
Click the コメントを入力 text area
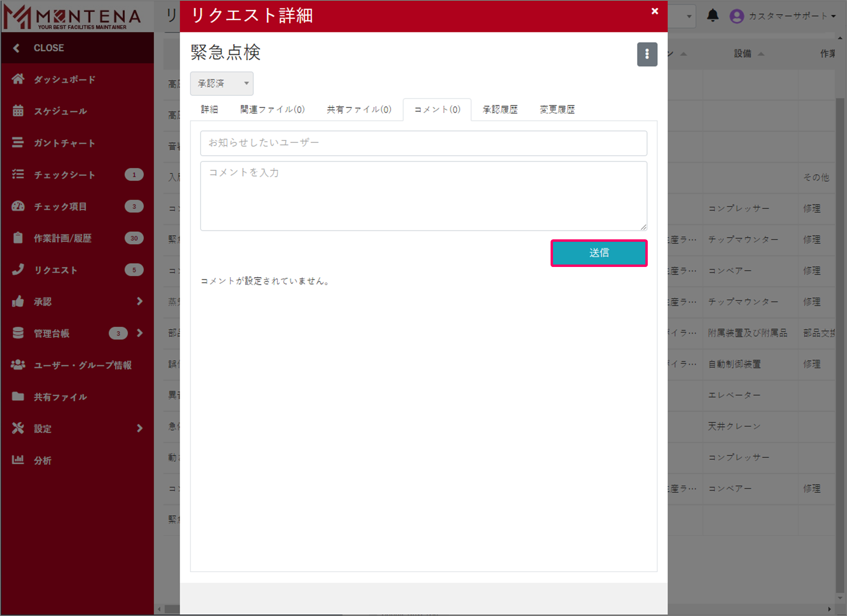pos(423,196)
